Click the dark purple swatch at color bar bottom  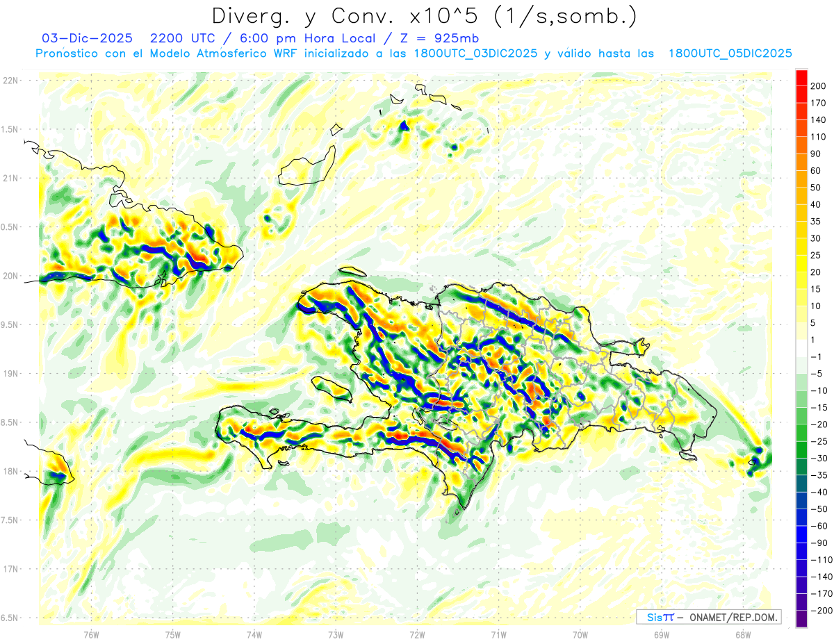pyautogui.click(x=801, y=619)
